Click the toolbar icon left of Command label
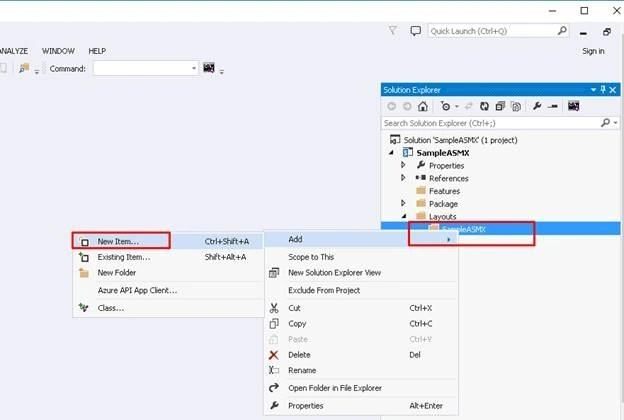This screenshot has height=420, width=624. 24,68
